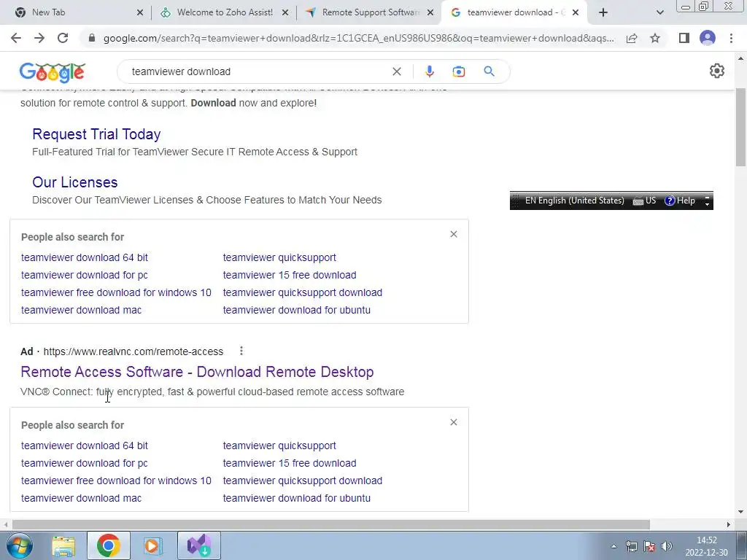Open Windows Explorer from the taskbar

click(63, 546)
